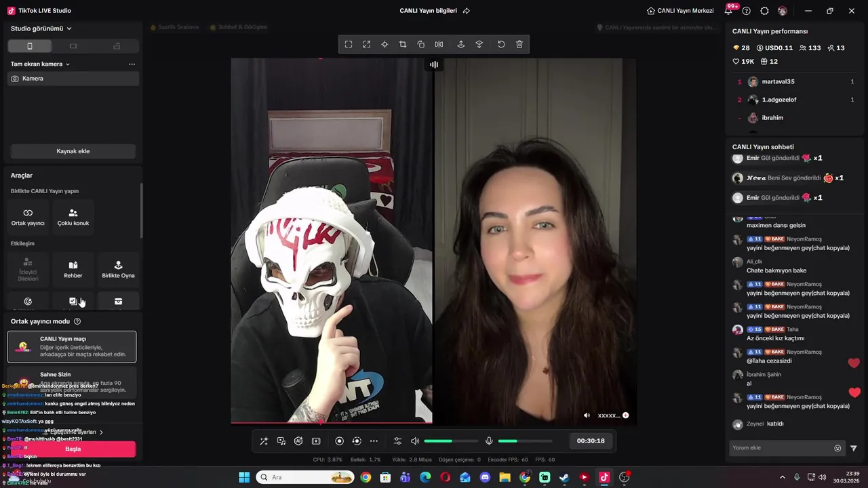The height and width of the screenshot is (488, 868).
Task: Move layer up with the layer-up icon
Action: coord(461,44)
